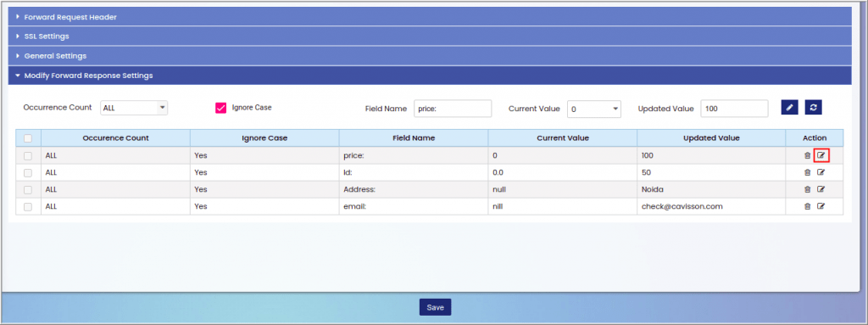Image resolution: width=868 pixels, height=325 pixels.
Task: Click the email: field name cell
Action: click(x=414, y=206)
